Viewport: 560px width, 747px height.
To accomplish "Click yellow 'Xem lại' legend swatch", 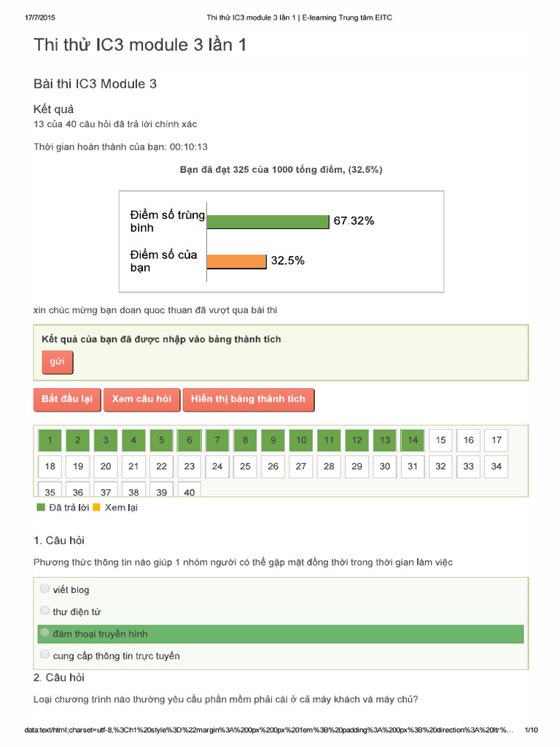I will tap(97, 508).
